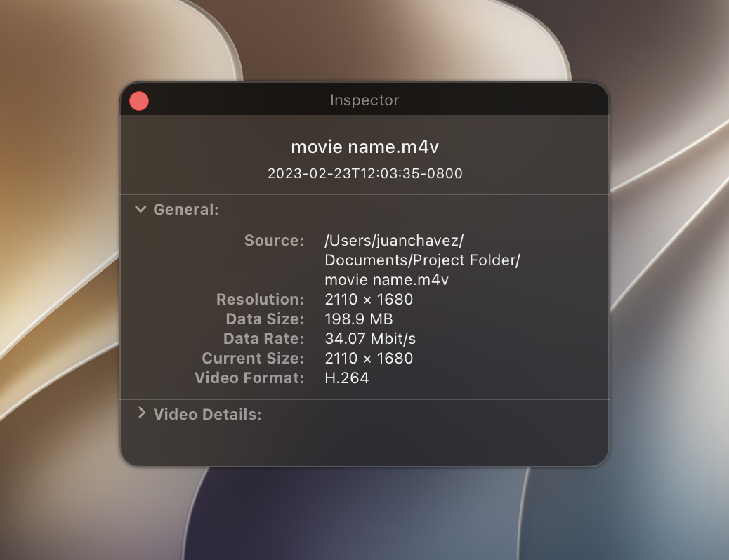Click the Video Details: heading
Screen dimensions: 729x560
(207, 415)
